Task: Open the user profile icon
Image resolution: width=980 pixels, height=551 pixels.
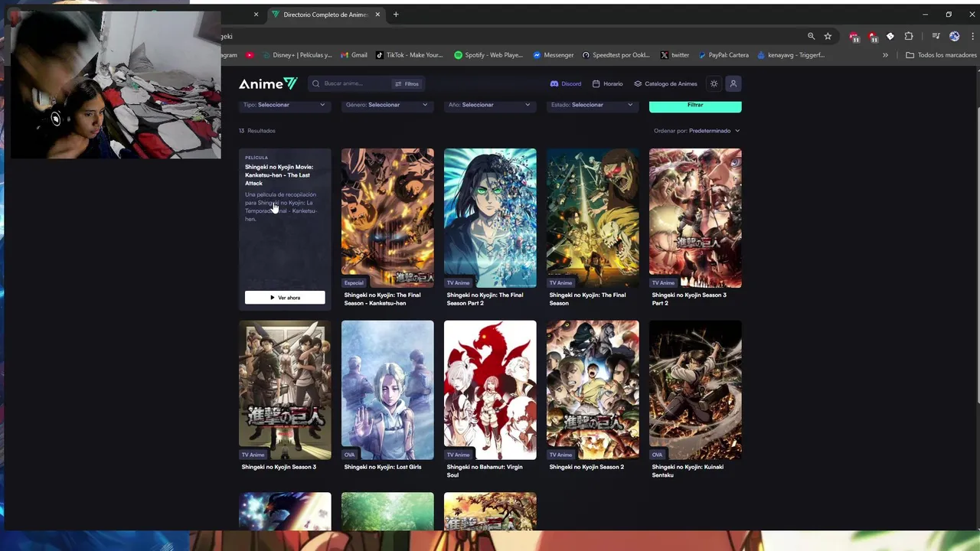Action: click(733, 83)
